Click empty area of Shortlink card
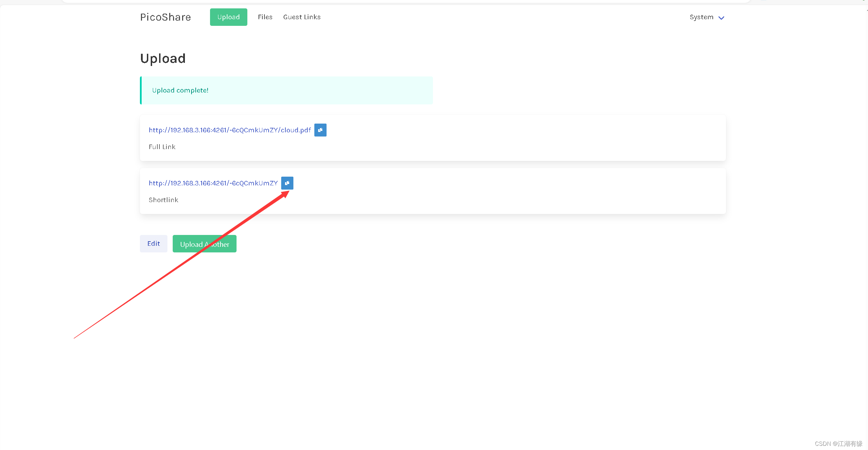868x450 pixels. [x=523, y=191]
